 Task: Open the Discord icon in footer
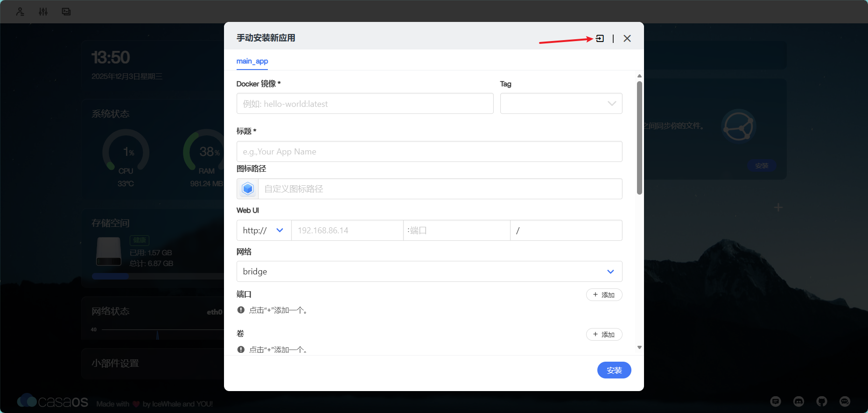(798, 401)
